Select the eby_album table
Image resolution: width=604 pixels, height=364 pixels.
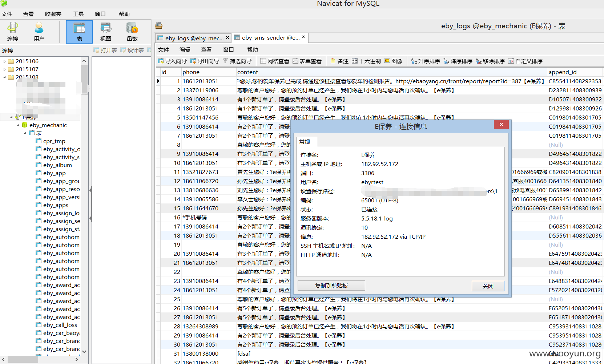pyautogui.click(x=57, y=165)
